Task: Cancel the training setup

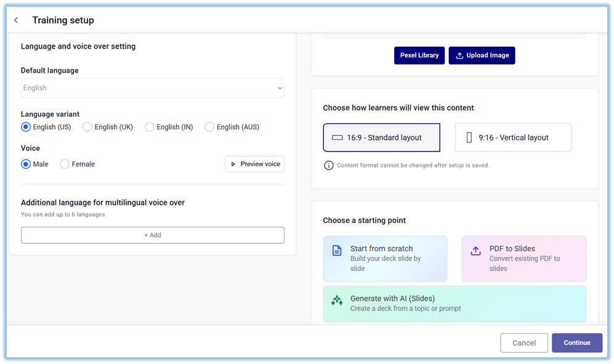Action: click(x=523, y=343)
